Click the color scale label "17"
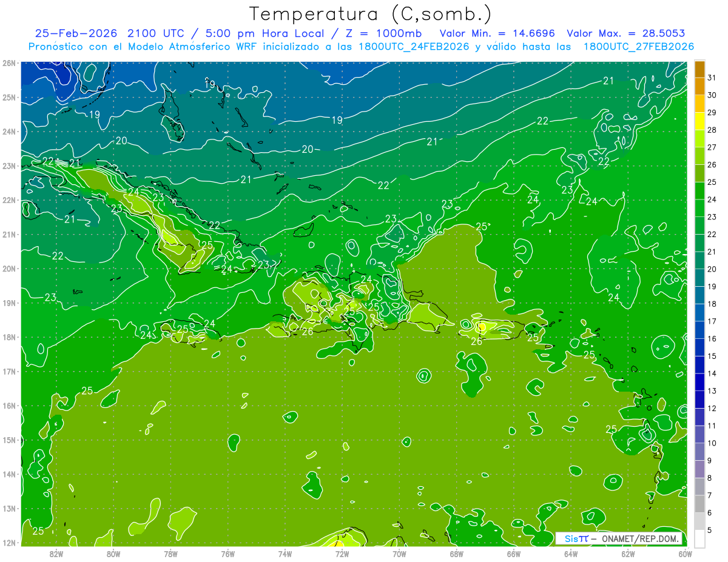The image size is (728, 562). pos(712,321)
